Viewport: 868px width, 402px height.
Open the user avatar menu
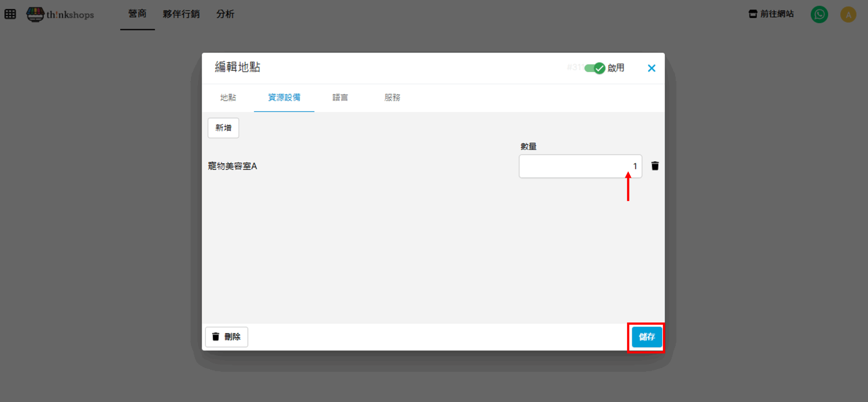848,15
